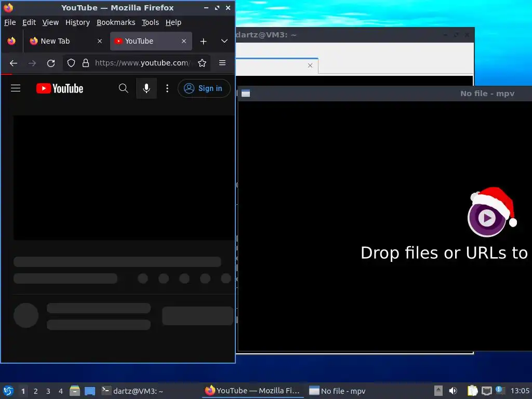This screenshot has height=399, width=532.
Task: Switch to virtual desktop 2
Action: point(36,391)
